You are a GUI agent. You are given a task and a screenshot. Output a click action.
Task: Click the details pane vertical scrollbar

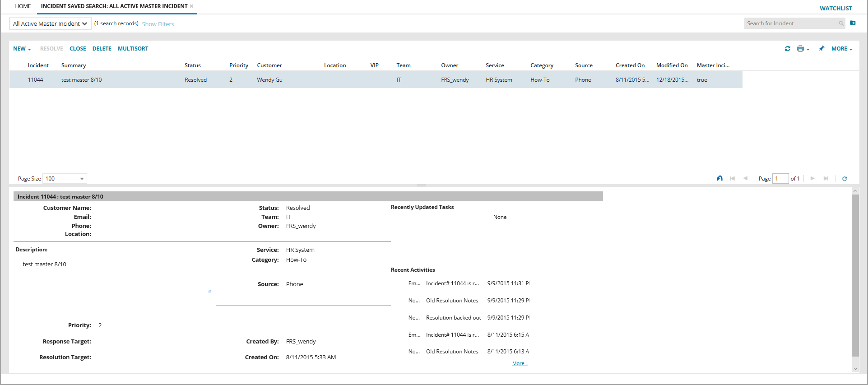coord(855,275)
